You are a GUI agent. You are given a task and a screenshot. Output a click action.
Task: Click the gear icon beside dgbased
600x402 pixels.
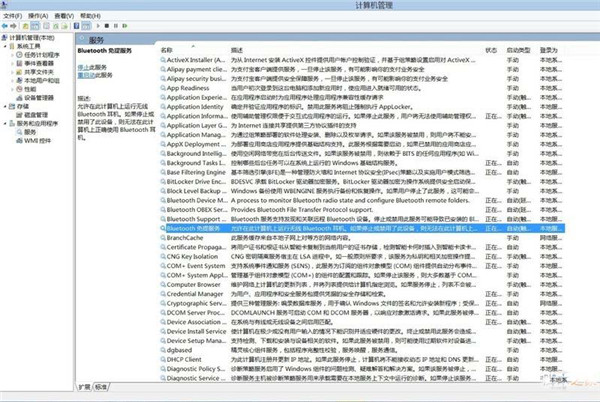tap(163, 350)
